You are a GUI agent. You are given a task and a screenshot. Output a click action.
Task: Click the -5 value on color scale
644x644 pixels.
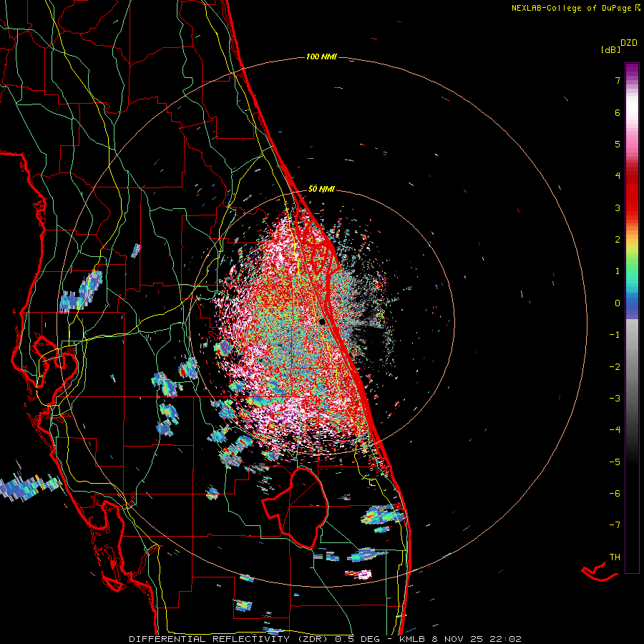coord(615,462)
